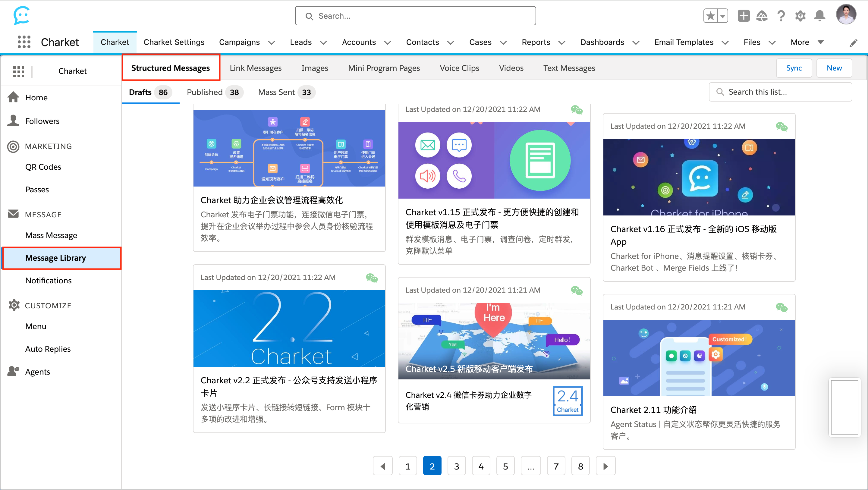Click the MARKETING target icon
The image size is (868, 490).
13,146
